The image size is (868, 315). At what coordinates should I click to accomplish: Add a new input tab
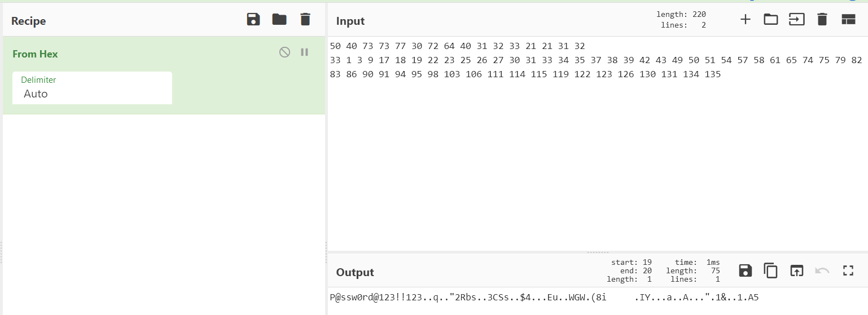click(746, 20)
